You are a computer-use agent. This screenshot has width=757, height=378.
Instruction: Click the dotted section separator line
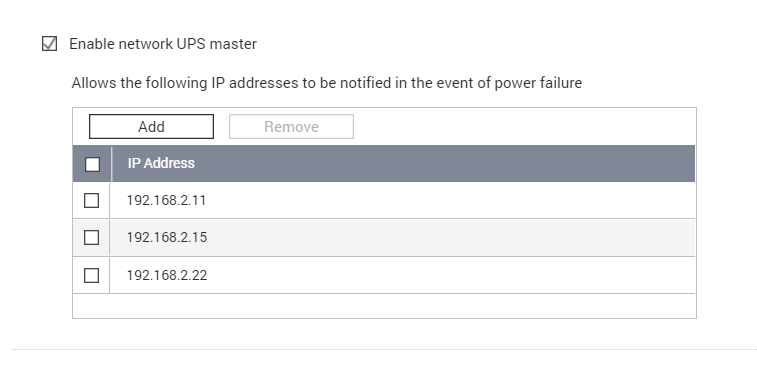(x=384, y=349)
